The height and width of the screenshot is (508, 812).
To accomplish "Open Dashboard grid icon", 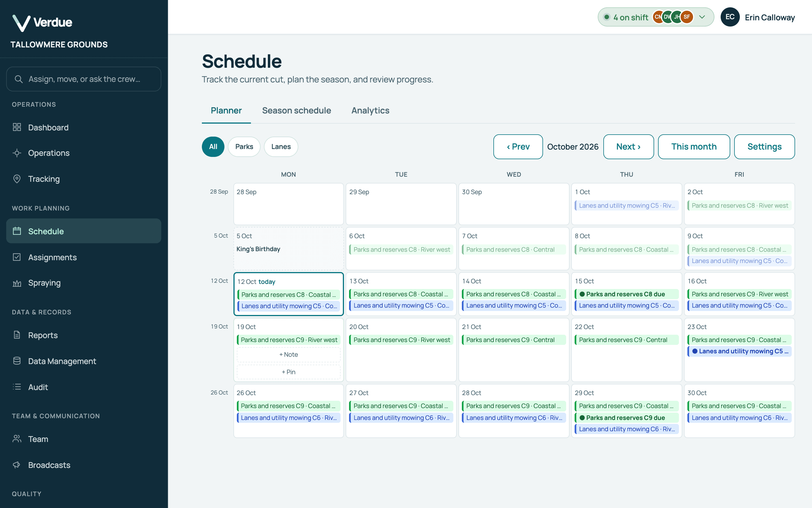I will point(17,127).
